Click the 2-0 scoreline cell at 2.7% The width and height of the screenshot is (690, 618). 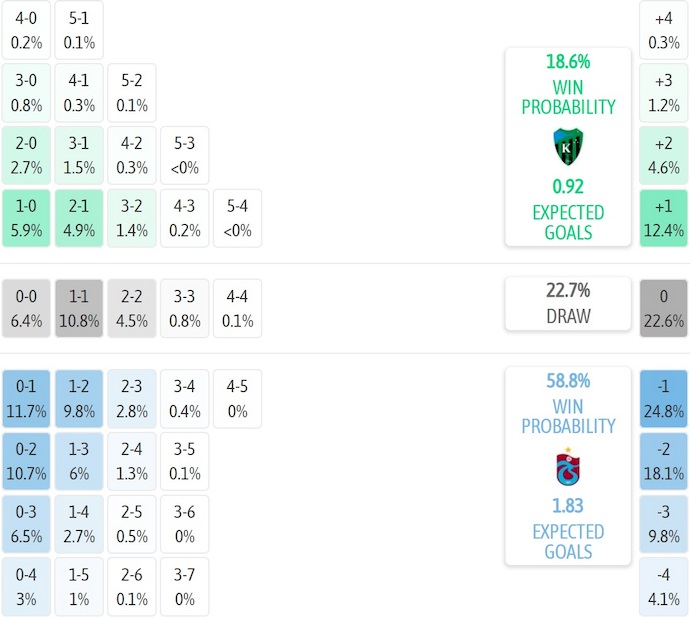coord(26,155)
